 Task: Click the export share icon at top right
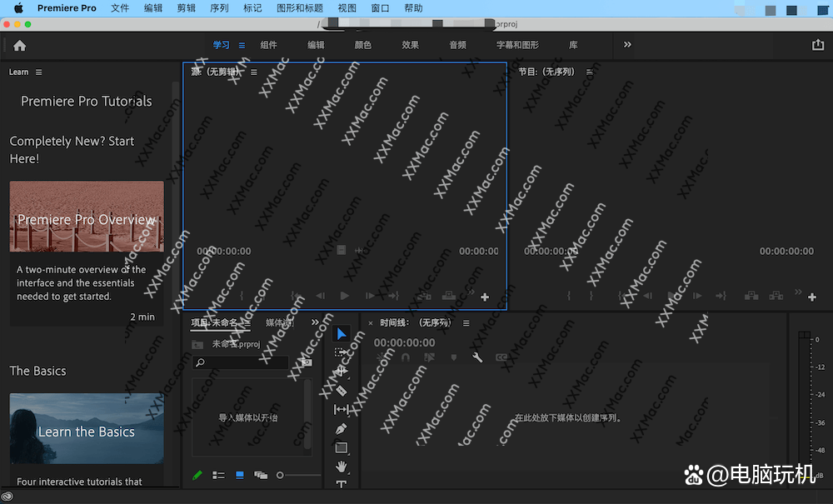point(817,45)
